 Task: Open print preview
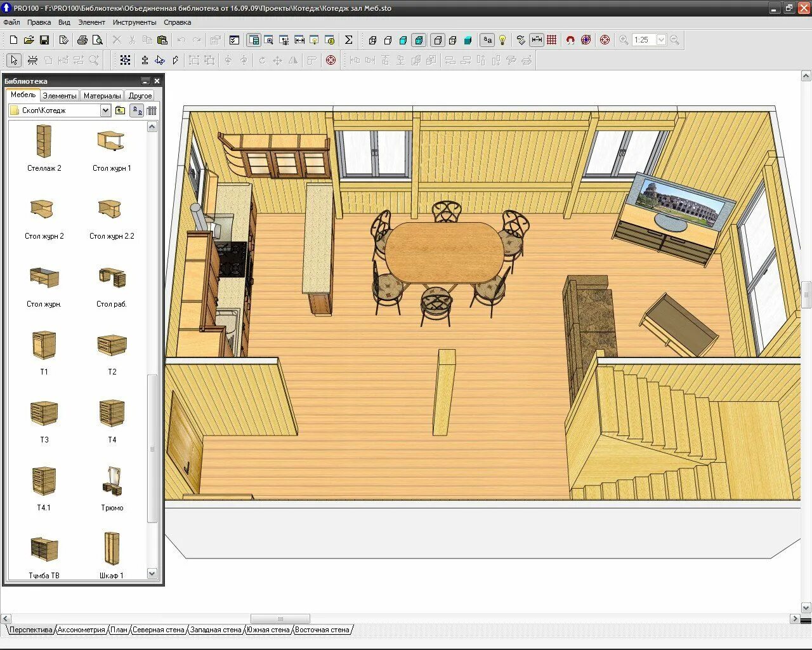[97, 40]
